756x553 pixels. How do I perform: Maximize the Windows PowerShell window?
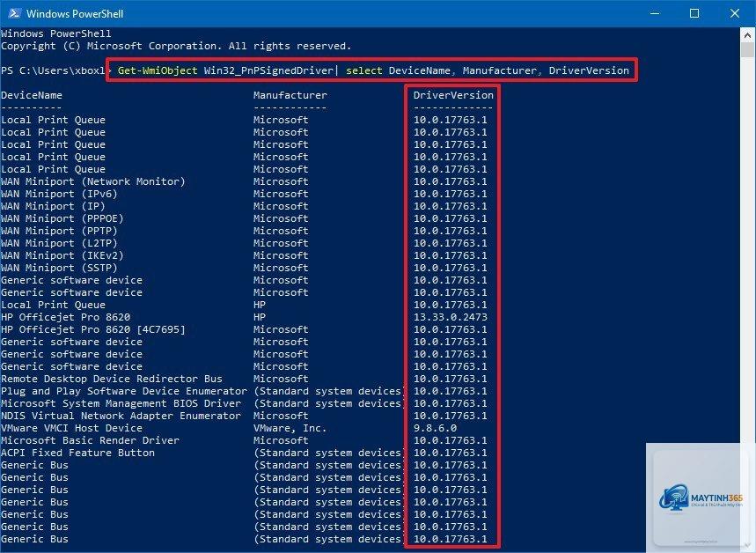694,13
